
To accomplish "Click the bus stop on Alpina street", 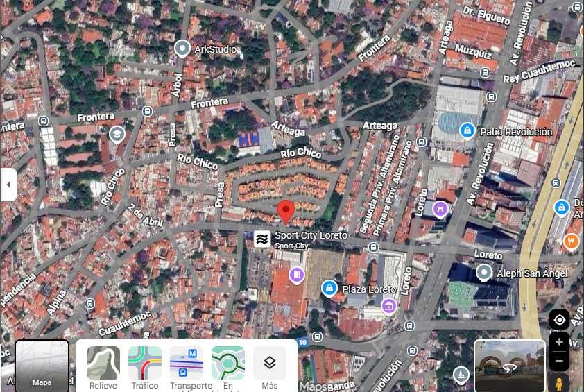I will (89, 303).
